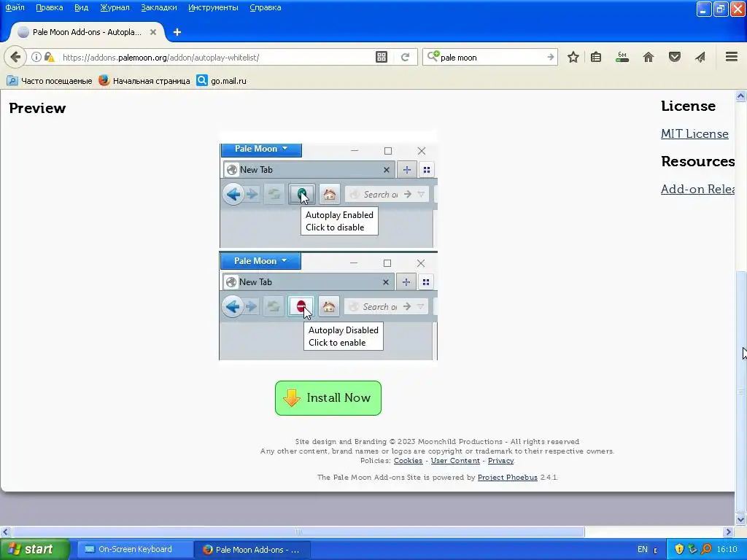Open Начальная страница bookmark
This screenshot has width=747, height=560.
point(144,80)
